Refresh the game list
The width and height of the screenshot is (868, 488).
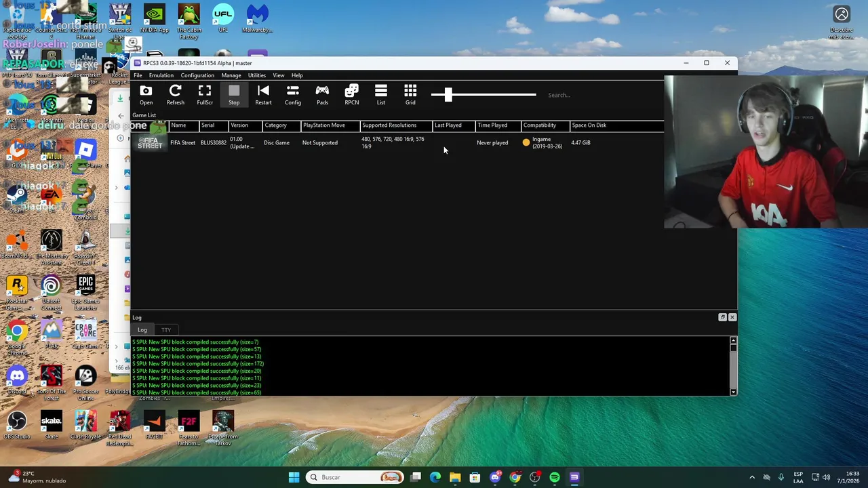click(175, 95)
